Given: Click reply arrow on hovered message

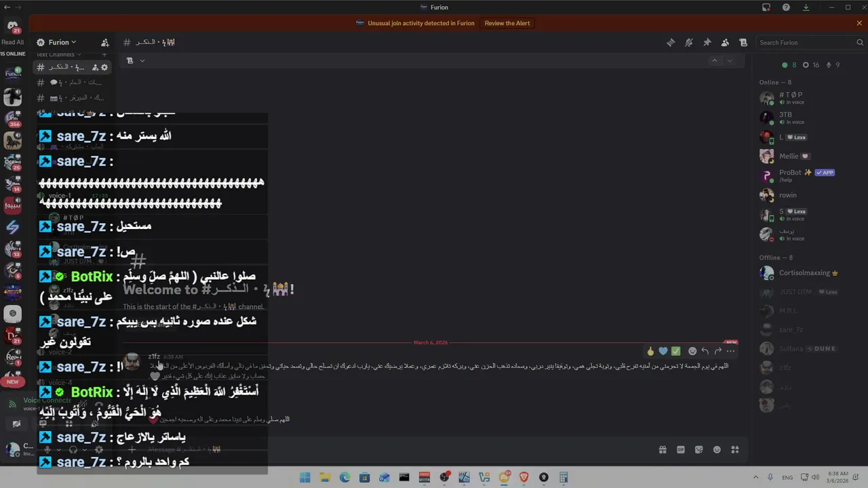Looking at the screenshot, I should (x=705, y=351).
